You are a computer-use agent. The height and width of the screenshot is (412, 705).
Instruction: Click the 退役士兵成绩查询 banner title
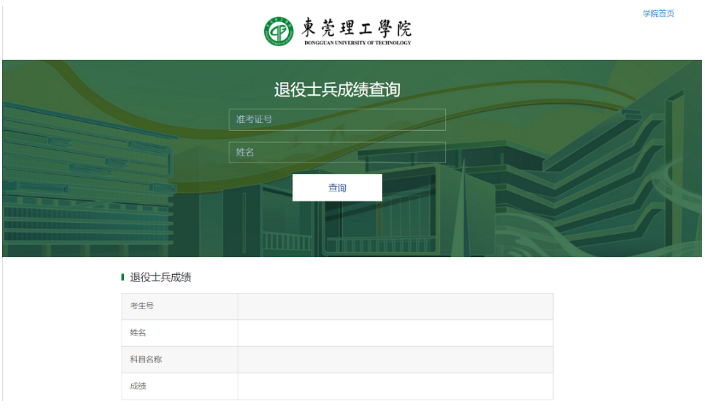tap(337, 90)
